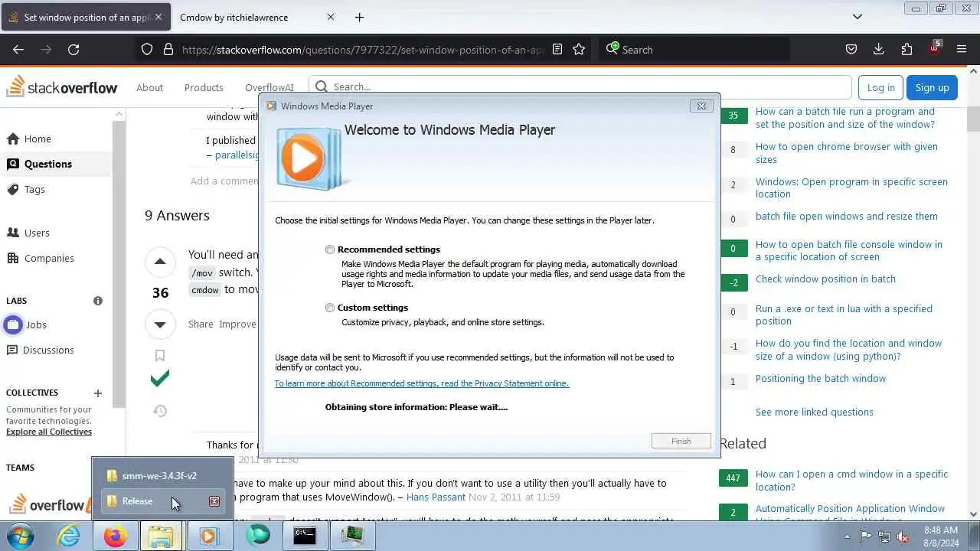Select Recommended settings radio button
The image size is (980, 551).
(x=330, y=249)
